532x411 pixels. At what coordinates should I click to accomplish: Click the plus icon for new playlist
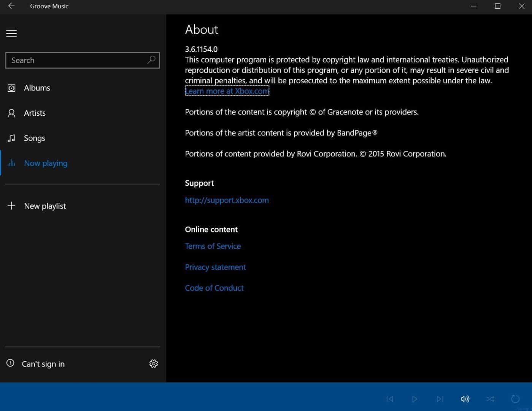(11, 206)
